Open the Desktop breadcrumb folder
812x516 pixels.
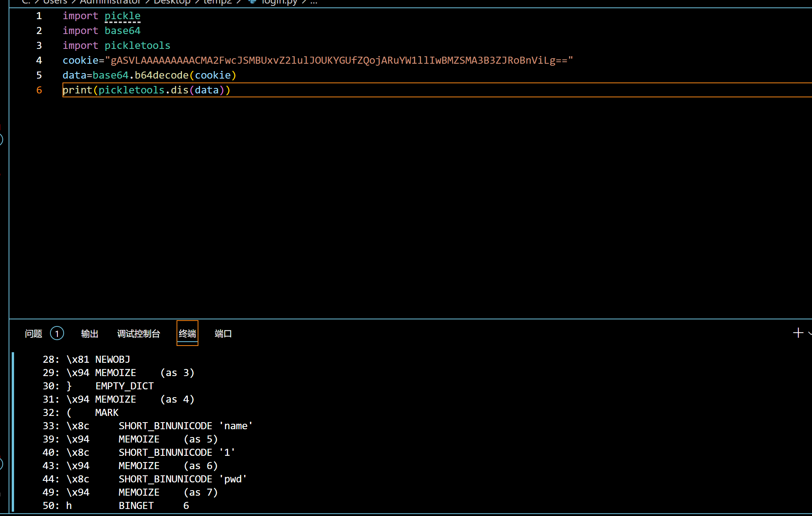pyautogui.click(x=172, y=2)
